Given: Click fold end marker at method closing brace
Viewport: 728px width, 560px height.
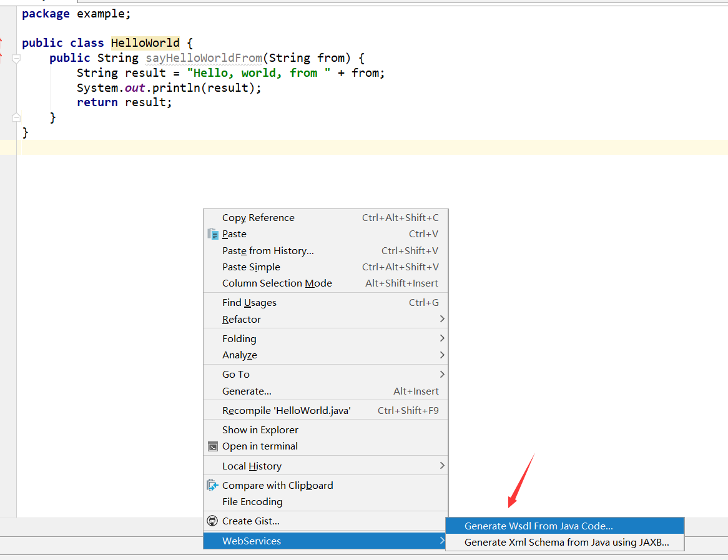Looking at the screenshot, I should point(16,117).
